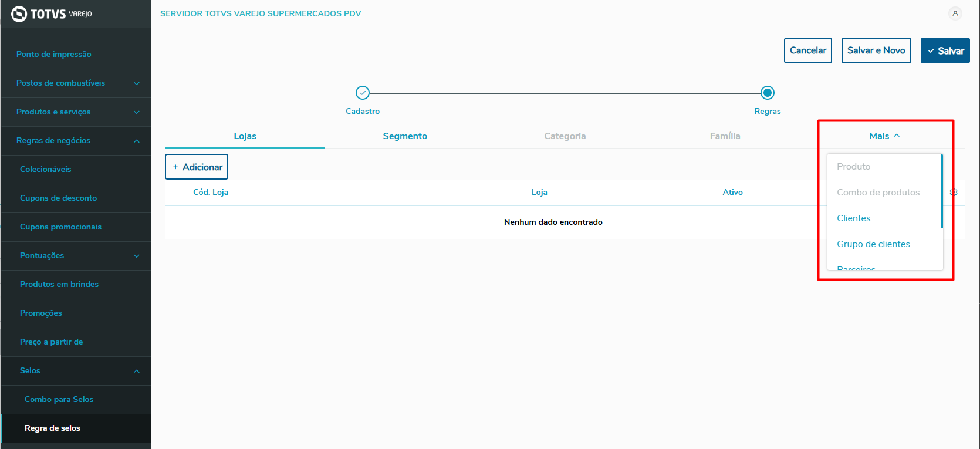Screen dimensions: 980x449
Task: Click the TOTVS Varejo logo
Action: click(x=52, y=13)
